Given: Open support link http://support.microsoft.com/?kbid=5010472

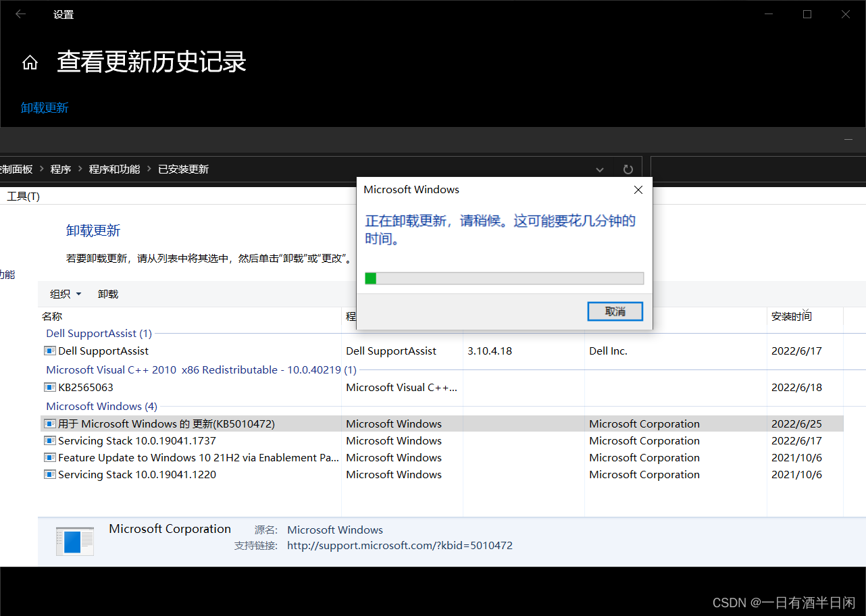Looking at the screenshot, I should pos(400,545).
